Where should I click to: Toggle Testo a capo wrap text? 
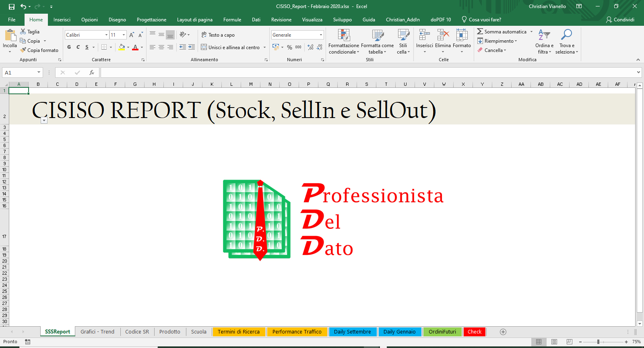(218, 35)
